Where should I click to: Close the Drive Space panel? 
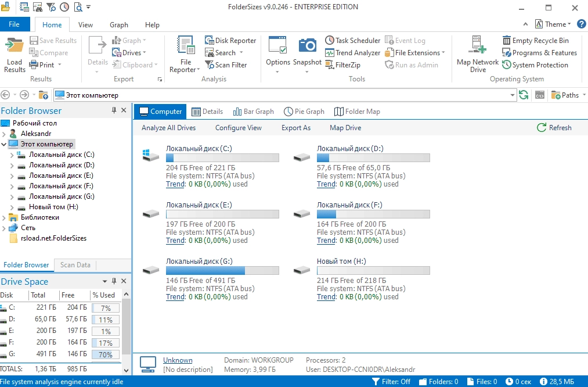pos(124,281)
